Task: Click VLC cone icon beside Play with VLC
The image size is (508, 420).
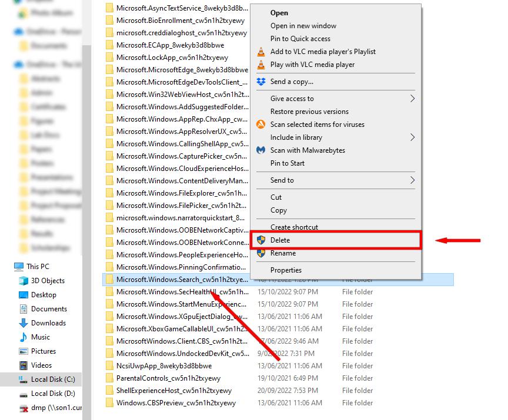Action: click(x=261, y=65)
